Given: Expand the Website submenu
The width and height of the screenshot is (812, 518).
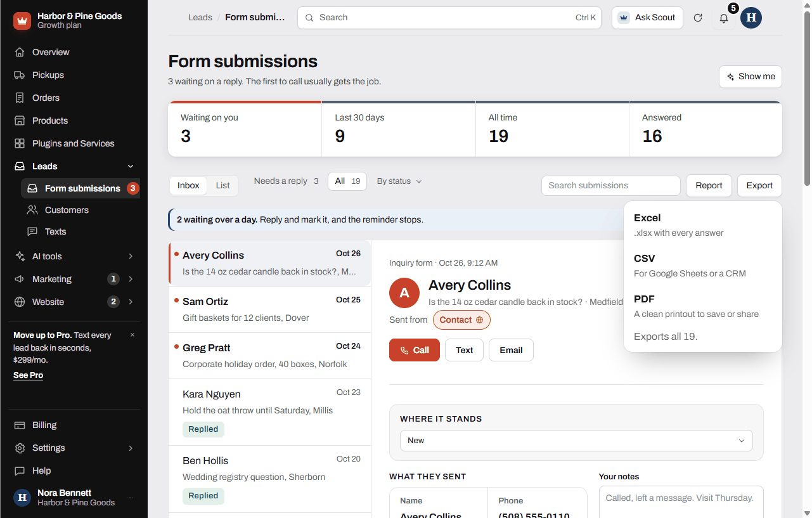Looking at the screenshot, I should [x=131, y=302].
